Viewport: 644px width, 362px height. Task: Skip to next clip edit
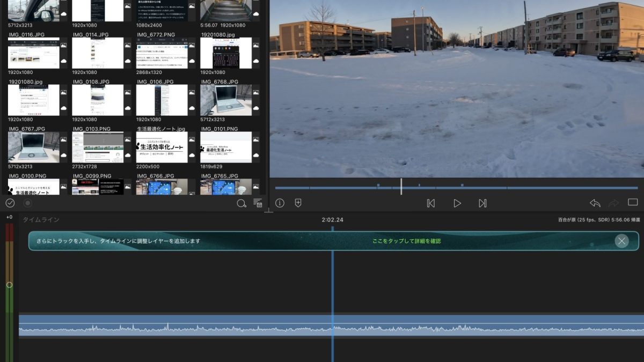(482, 203)
